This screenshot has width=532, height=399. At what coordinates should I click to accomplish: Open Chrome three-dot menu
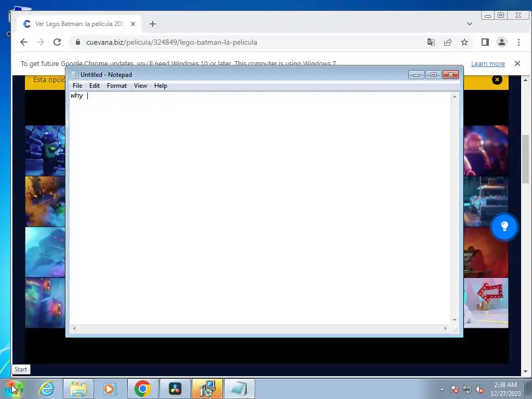tap(518, 42)
